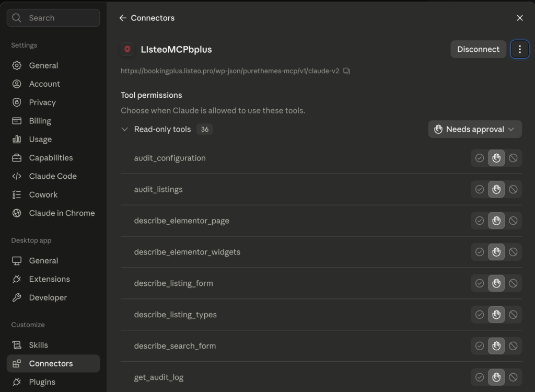The height and width of the screenshot is (392, 535).
Task: Close the settings dialog
Action: (520, 18)
